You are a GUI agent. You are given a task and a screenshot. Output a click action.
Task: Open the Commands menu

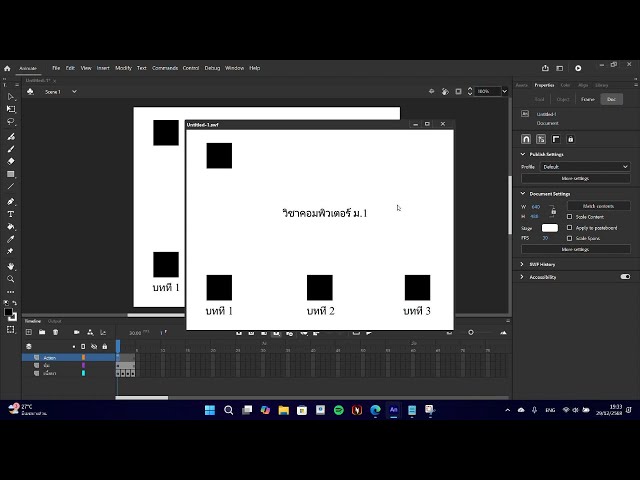click(x=165, y=68)
